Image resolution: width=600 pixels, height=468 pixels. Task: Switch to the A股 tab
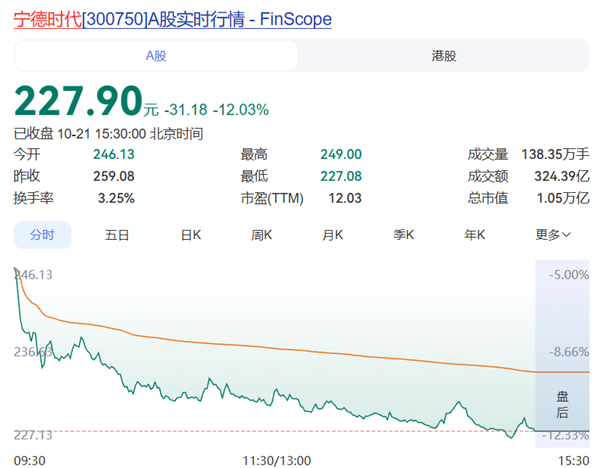(x=156, y=56)
